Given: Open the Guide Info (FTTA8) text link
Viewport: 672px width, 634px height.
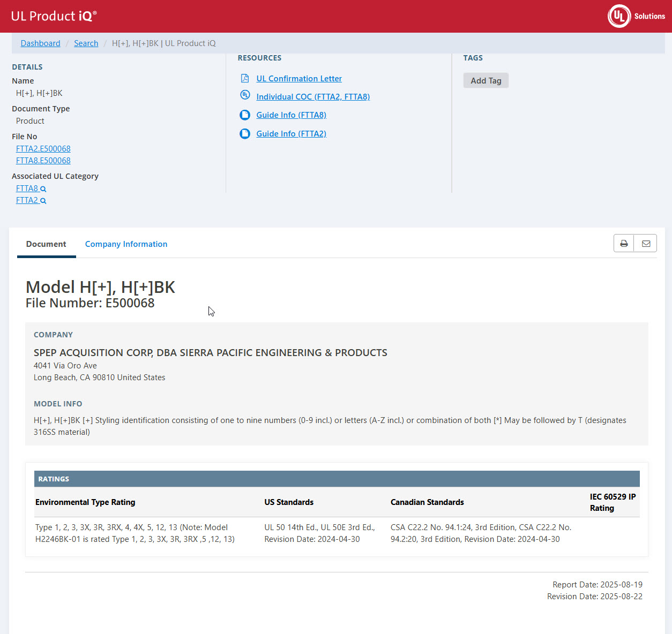Looking at the screenshot, I should (x=291, y=115).
